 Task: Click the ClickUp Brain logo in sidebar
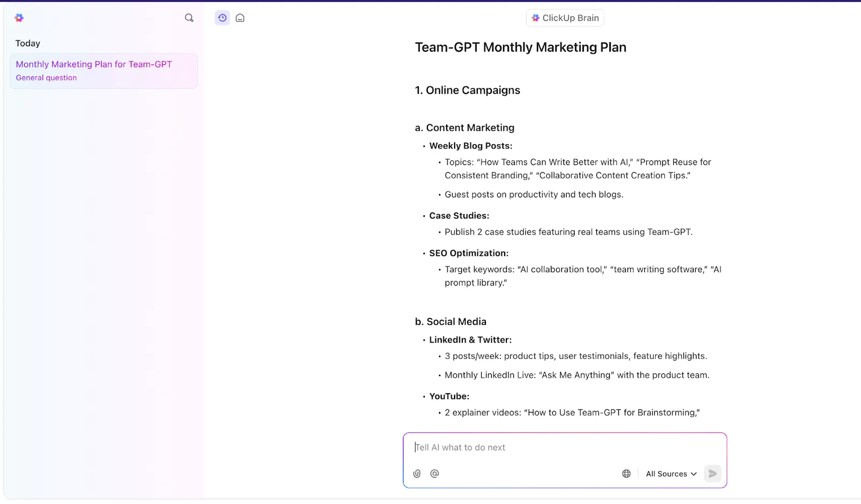[x=19, y=18]
